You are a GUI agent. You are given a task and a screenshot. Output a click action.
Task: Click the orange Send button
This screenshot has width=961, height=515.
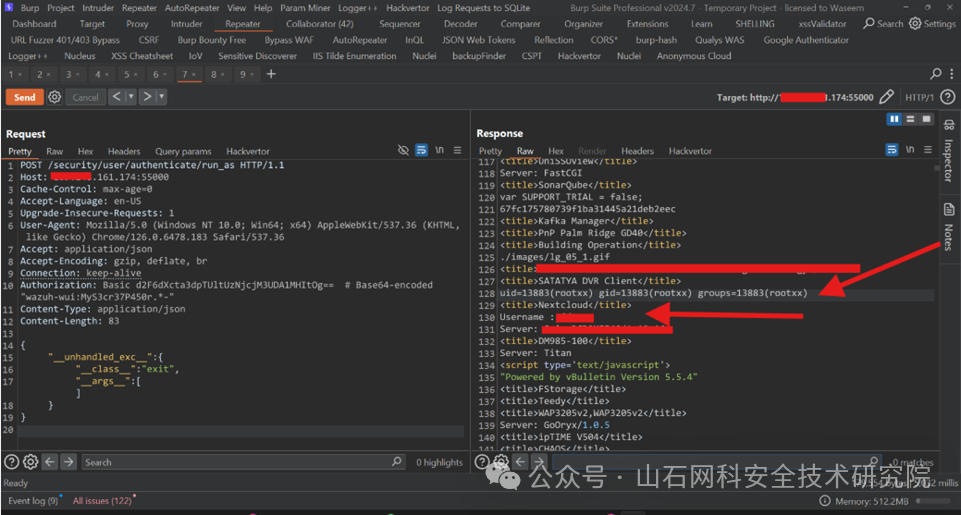click(25, 97)
